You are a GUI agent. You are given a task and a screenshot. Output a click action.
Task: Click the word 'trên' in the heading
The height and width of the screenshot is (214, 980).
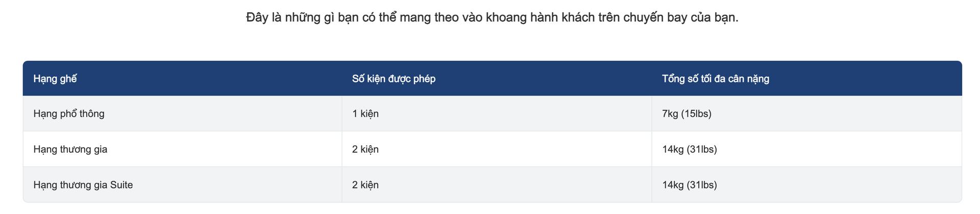tap(609, 17)
